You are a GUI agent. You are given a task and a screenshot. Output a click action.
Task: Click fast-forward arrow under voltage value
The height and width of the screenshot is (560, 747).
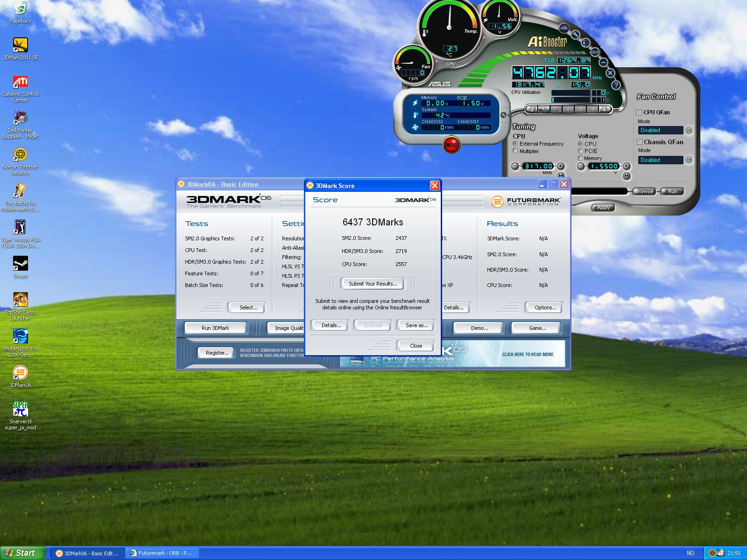tap(626, 176)
